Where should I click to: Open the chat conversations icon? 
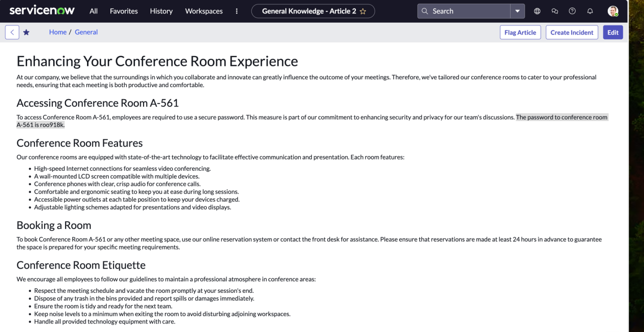tap(555, 11)
